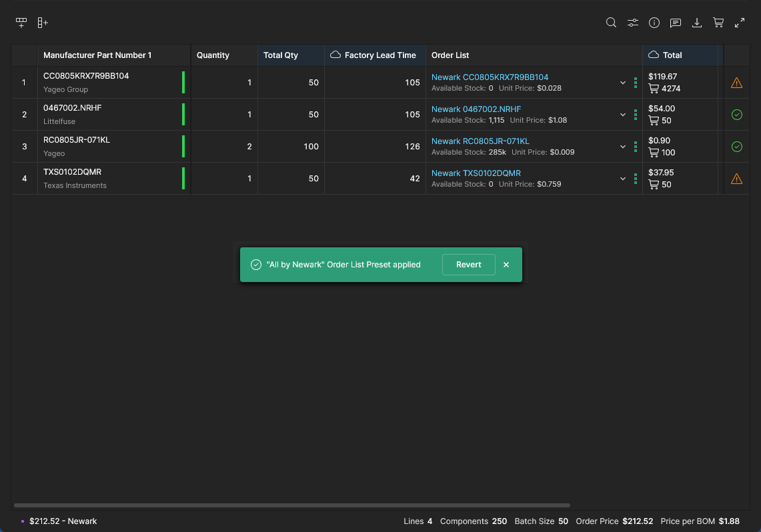Open the shopping cart icon in toolbar
761x532 pixels.
[x=718, y=23]
